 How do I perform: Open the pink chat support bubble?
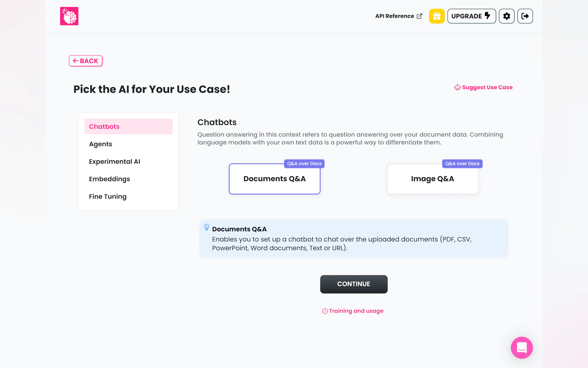point(522,348)
